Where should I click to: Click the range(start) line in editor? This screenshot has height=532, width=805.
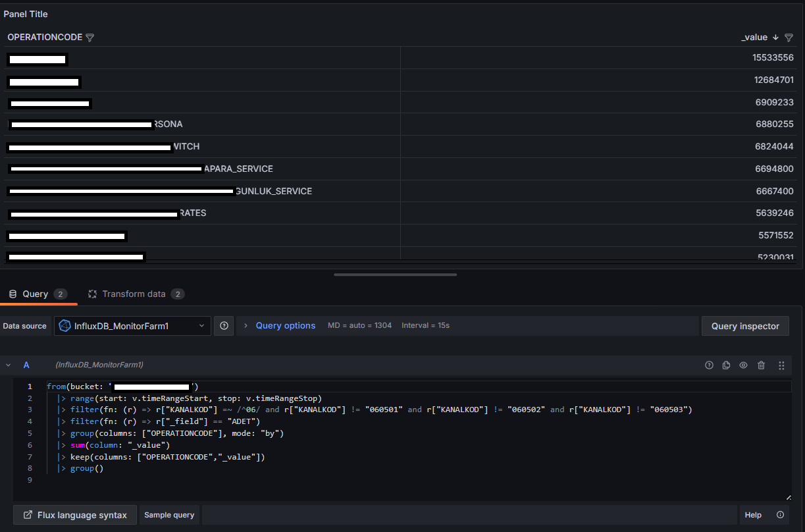189,398
